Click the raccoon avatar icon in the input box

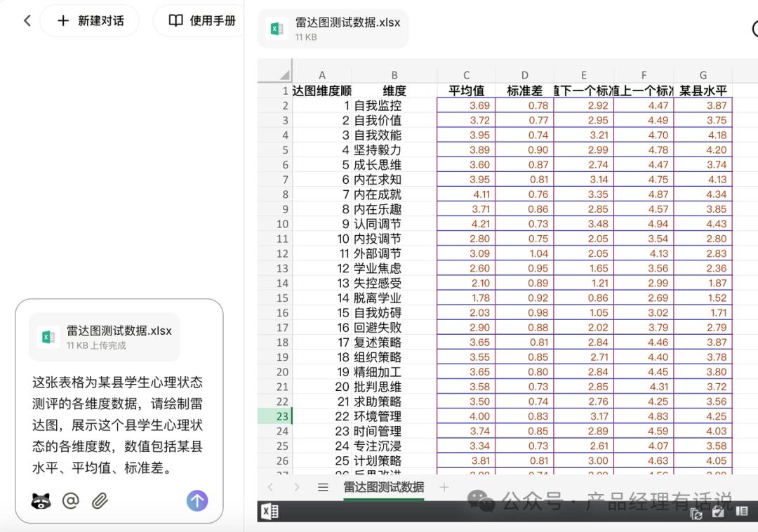[41, 500]
